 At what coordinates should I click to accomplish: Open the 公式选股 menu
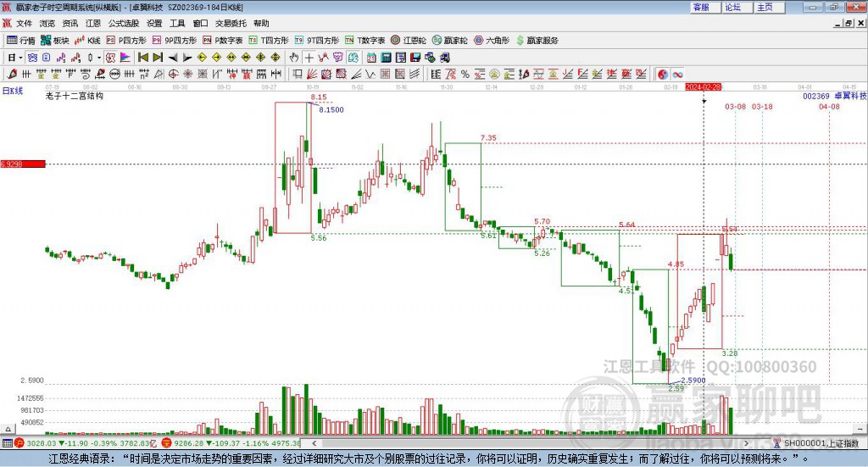click(124, 23)
